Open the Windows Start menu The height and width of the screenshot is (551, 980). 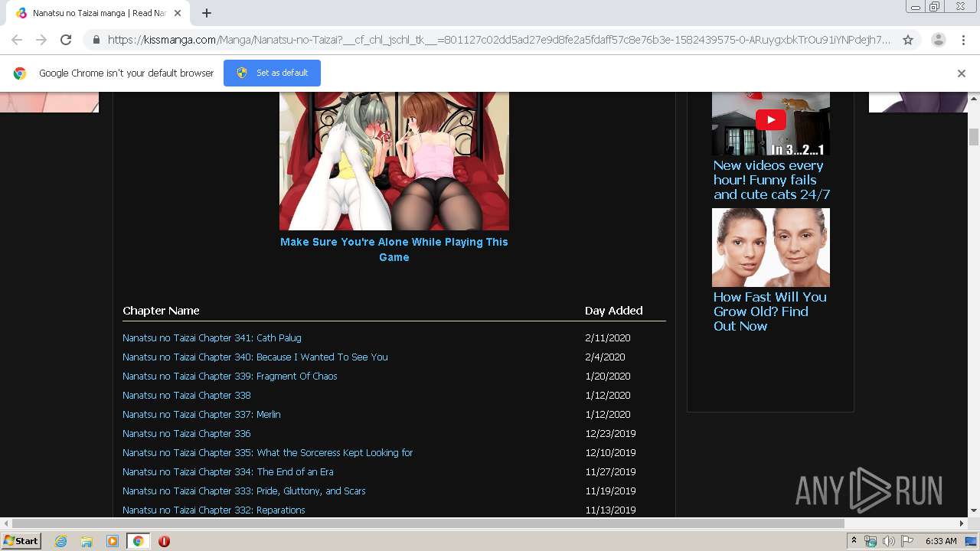tap(21, 541)
